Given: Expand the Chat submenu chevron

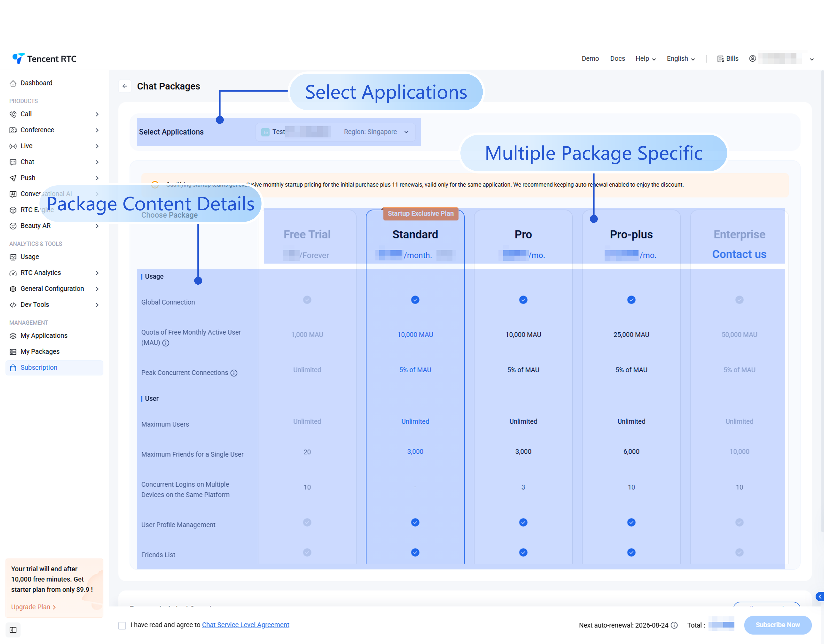Looking at the screenshot, I should point(97,162).
